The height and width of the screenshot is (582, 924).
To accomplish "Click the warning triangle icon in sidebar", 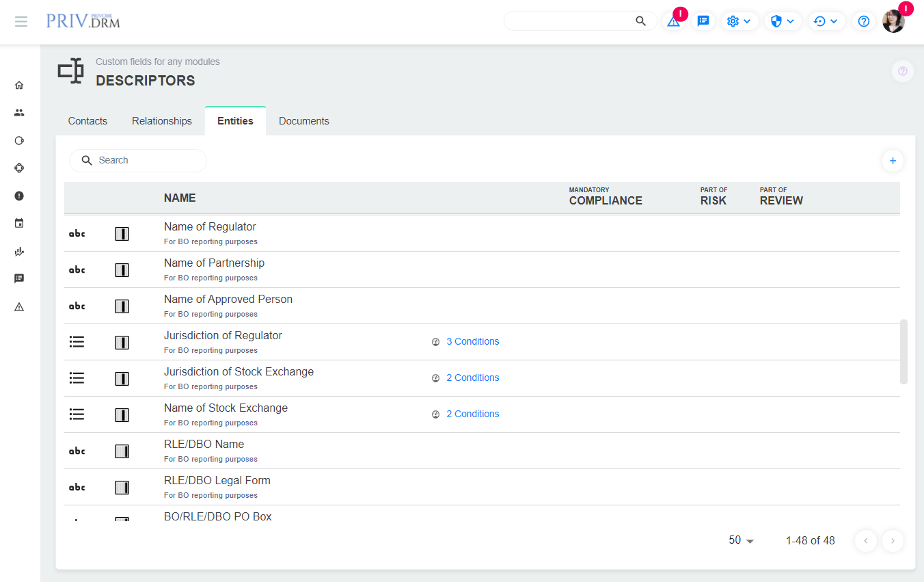I will point(19,307).
